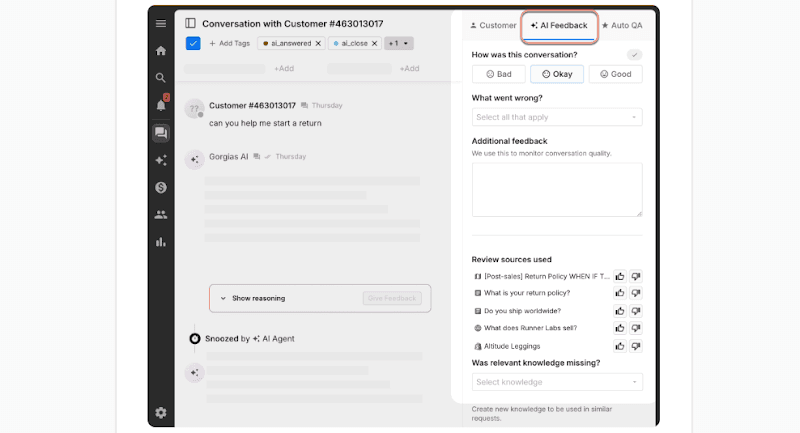Open 'What does Runner Labs sell?' source
Image resolution: width=800 pixels, height=433 pixels.
click(x=526, y=328)
